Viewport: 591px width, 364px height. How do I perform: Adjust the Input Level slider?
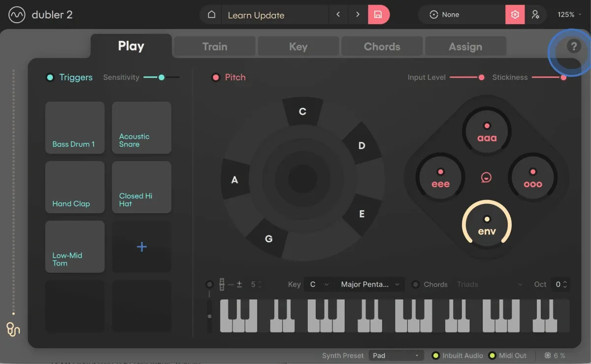coord(467,77)
